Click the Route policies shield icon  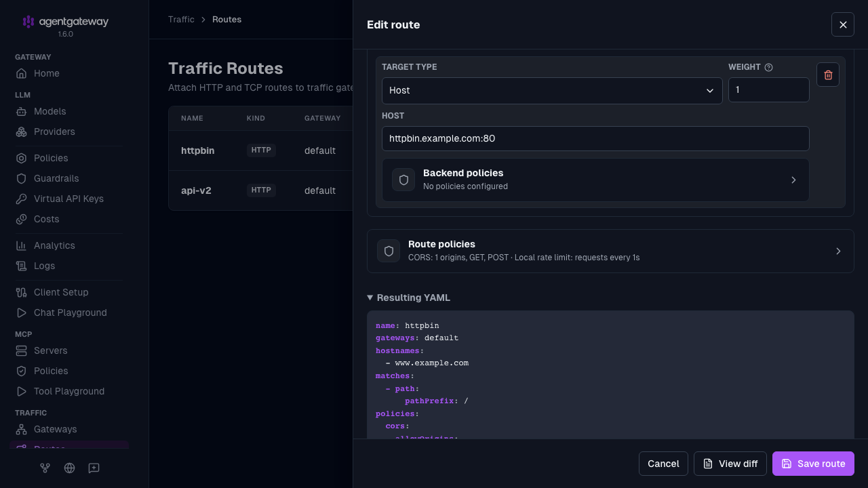pos(389,251)
